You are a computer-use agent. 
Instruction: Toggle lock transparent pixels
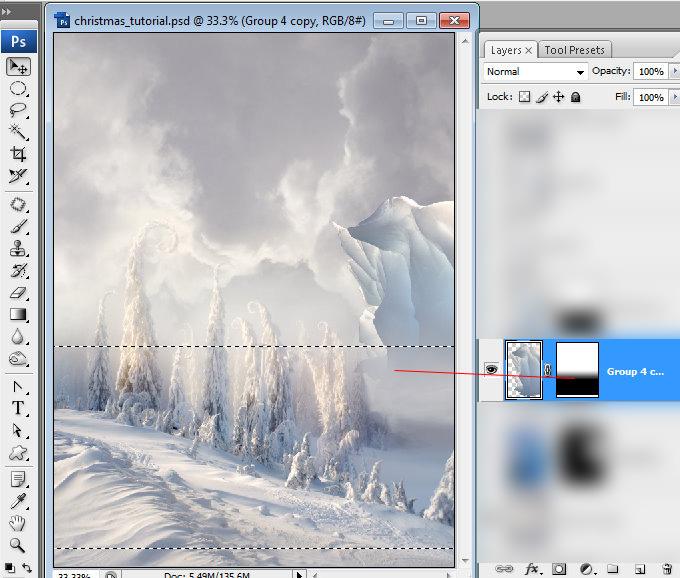click(x=524, y=97)
